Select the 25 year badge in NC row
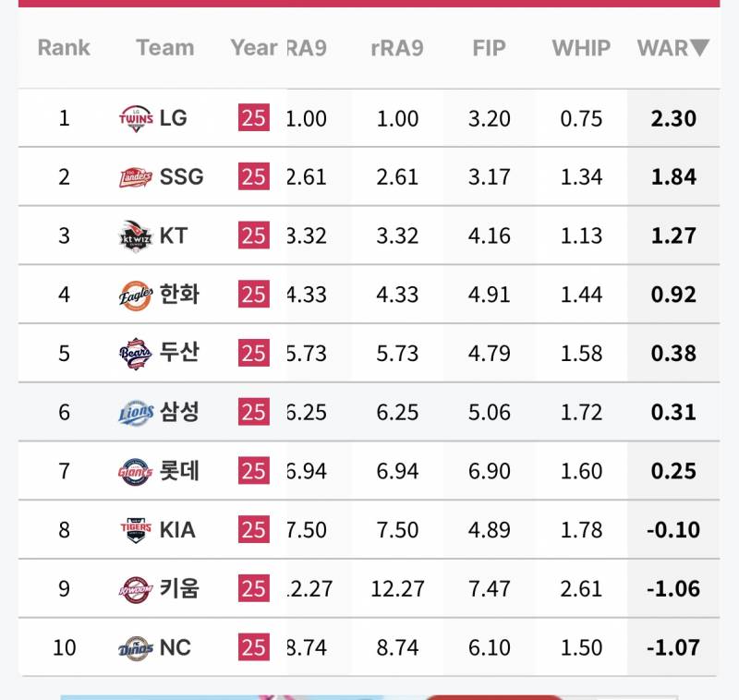This screenshot has height=700, width=739. click(254, 647)
